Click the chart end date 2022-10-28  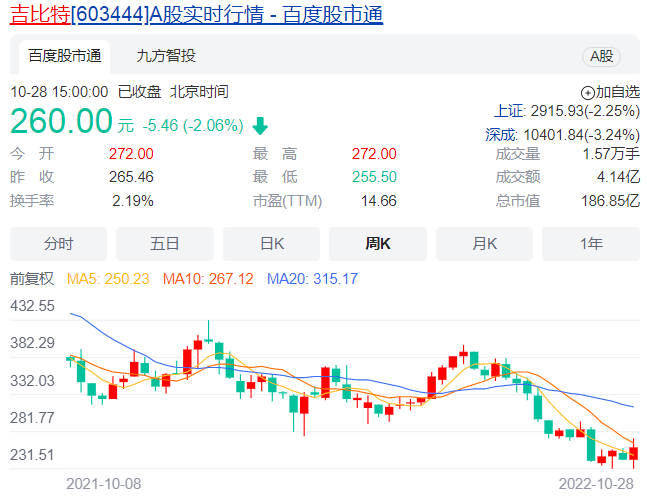pos(596,484)
